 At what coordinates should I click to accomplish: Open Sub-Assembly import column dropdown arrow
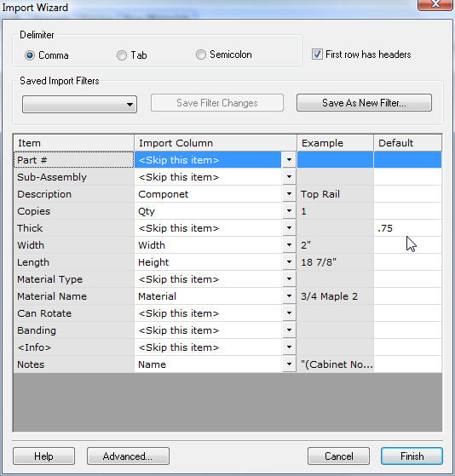[x=289, y=176]
